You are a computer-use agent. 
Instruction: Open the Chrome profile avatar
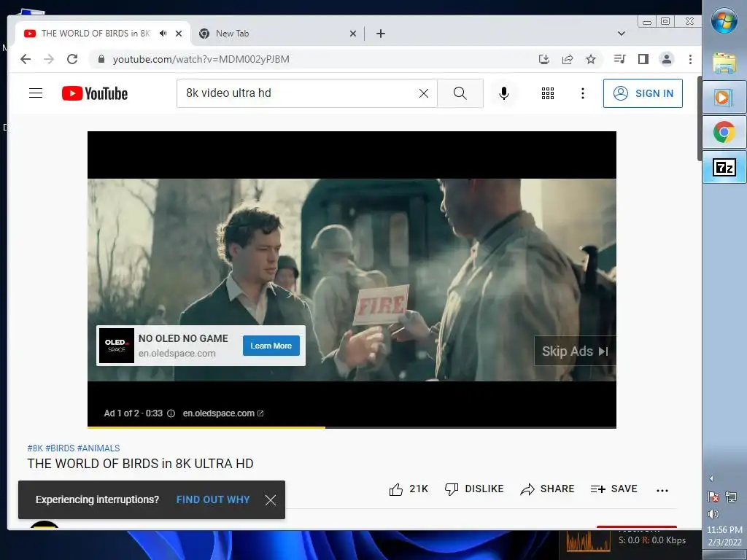[x=667, y=59]
